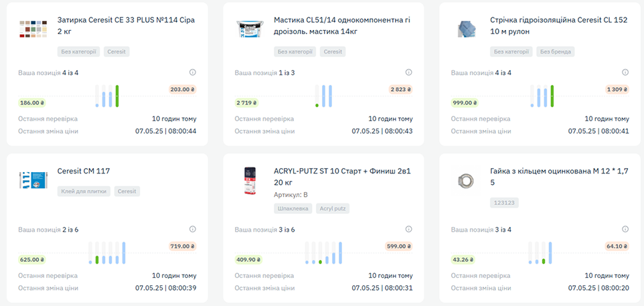Image resolution: width=644 pixels, height=306 pixels.
Task: Click green bar in Гайка price chart
Action: 544,261
